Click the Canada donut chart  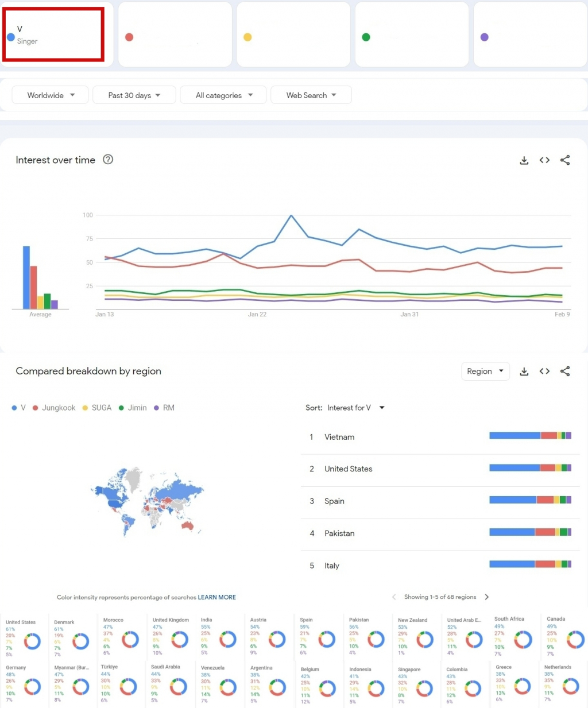click(575, 639)
